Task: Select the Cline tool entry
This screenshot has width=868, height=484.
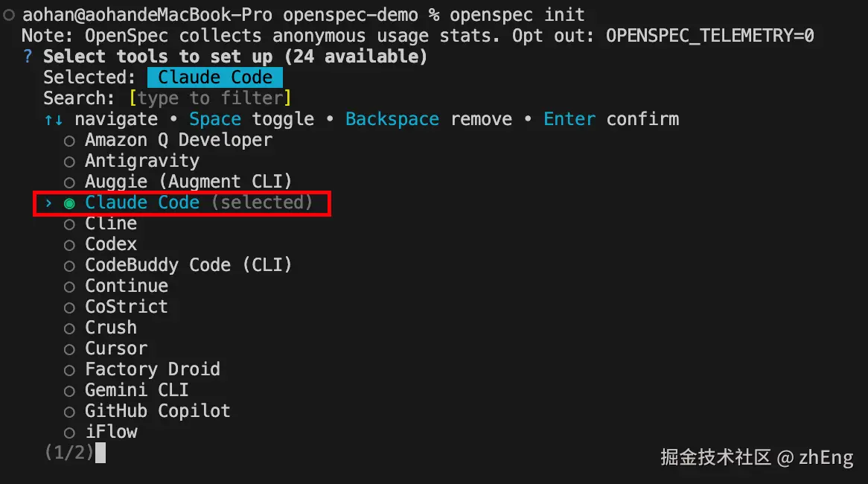Action: click(111, 224)
